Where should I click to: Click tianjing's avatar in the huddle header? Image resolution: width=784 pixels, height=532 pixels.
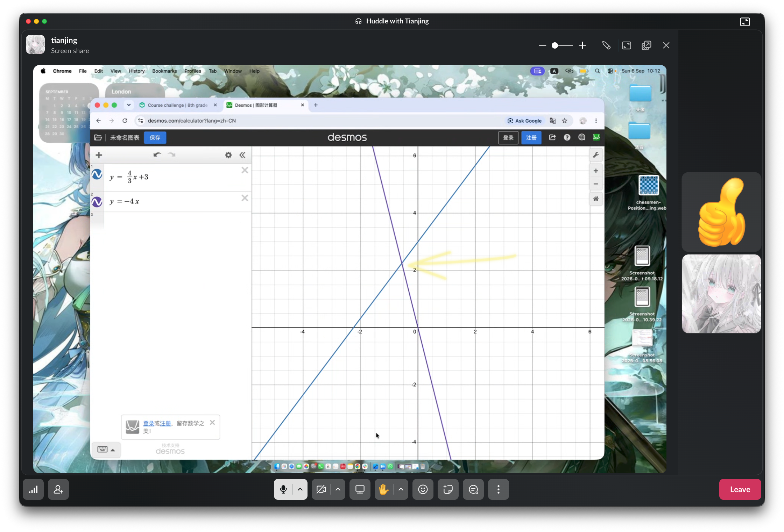[35, 45]
